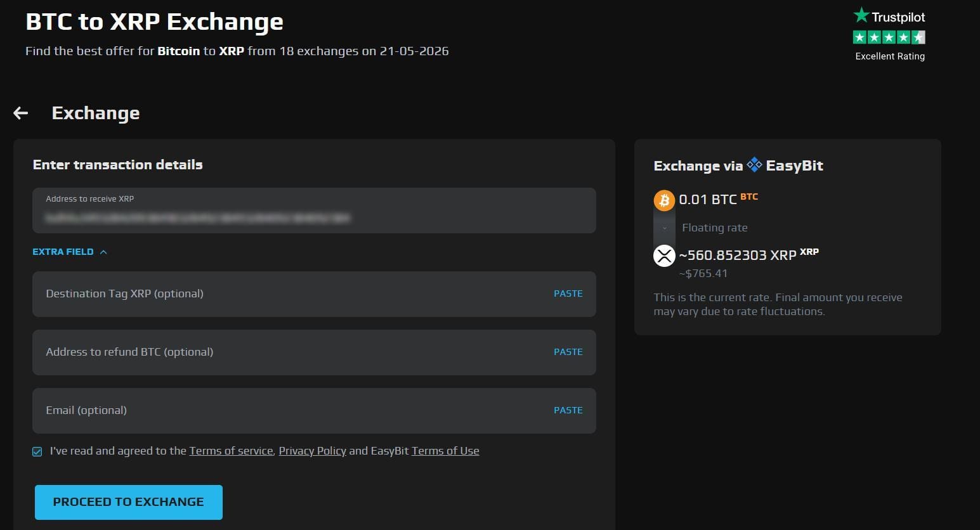This screenshot has height=530, width=980.
Task: Click the current rate disclaimer text
Action: pos(778,304)
